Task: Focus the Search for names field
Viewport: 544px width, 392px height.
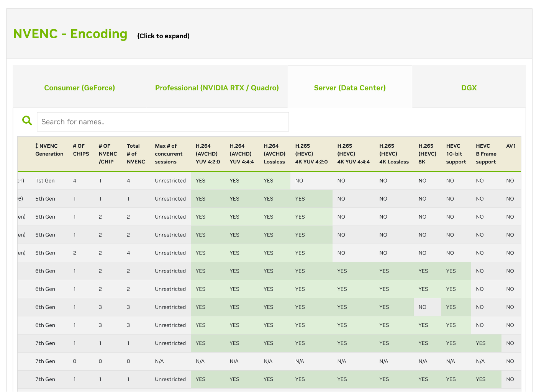Action: (163, 122)
